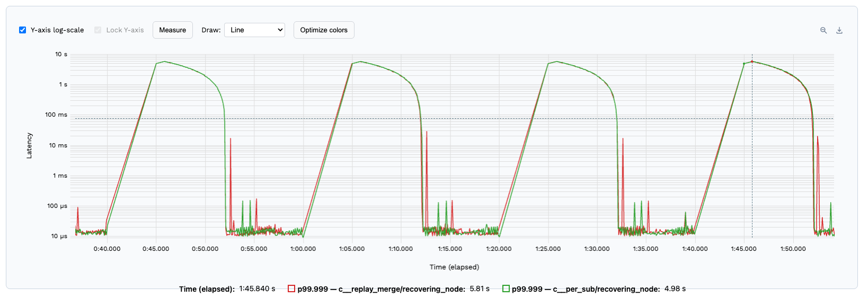Click the 0:40.000 x-axis tick label
This screenshot has width=868, height=297.
pos(107,249)
